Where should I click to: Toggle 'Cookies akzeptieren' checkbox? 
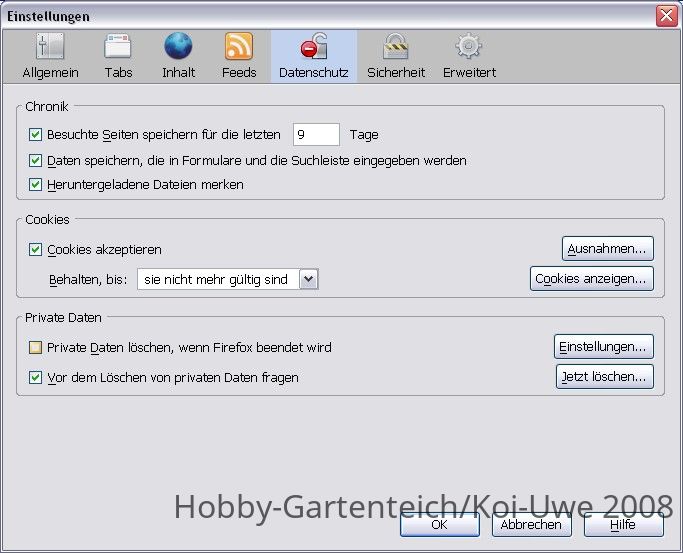(x=35, y=250)
